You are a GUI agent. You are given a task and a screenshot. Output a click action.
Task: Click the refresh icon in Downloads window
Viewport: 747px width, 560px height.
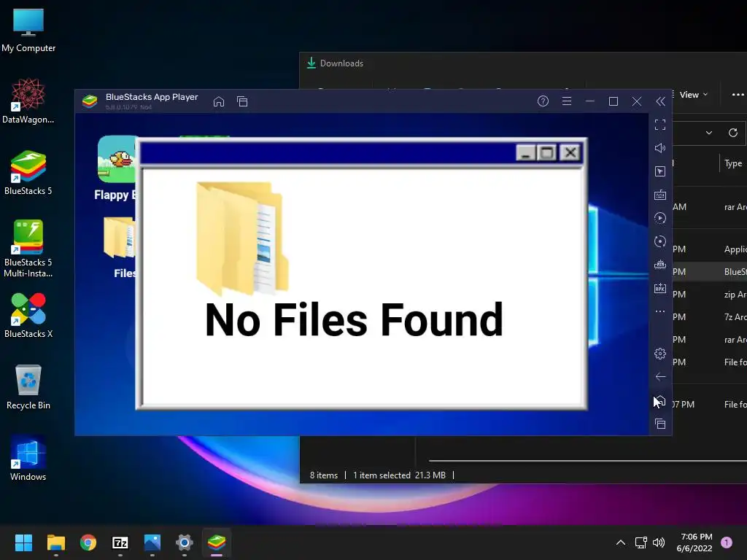(732, 133)
